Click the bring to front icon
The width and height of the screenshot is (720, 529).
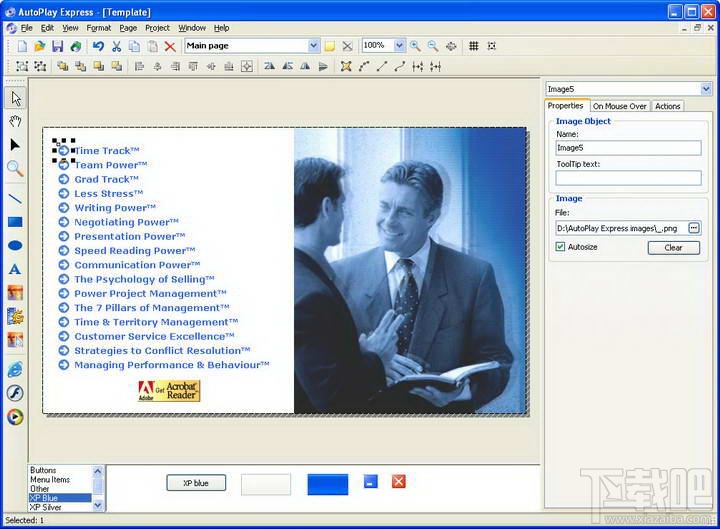click(x=62, y=67)
